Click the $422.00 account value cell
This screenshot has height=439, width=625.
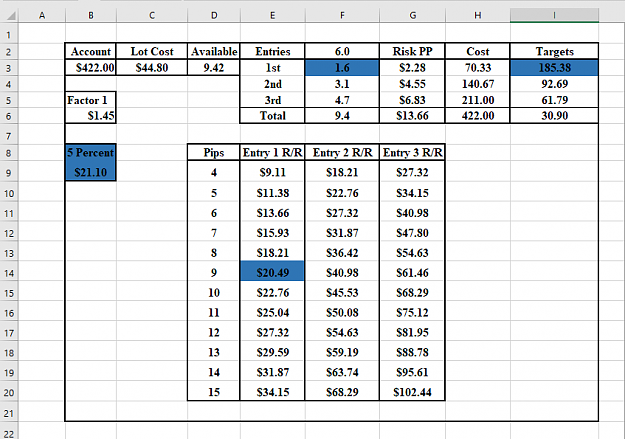(91, 68)
